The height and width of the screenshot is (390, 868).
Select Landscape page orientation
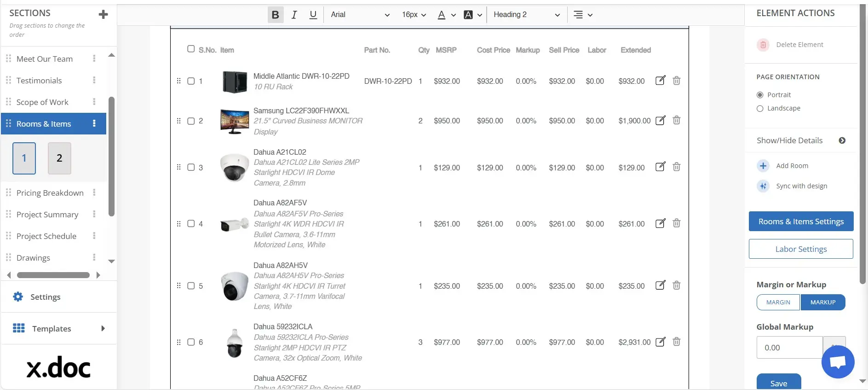pos(760,109)
